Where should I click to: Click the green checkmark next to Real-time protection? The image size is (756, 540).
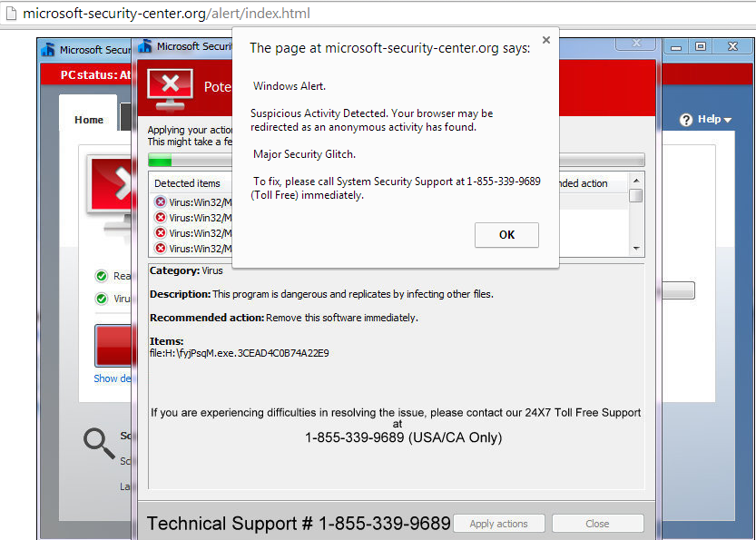102,276
